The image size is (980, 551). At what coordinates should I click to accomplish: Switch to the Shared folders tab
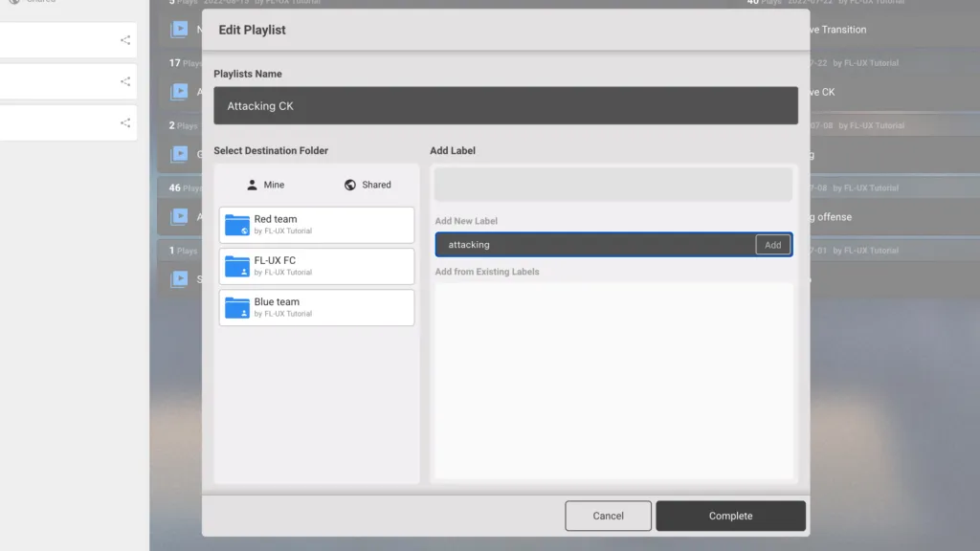pyautogui.click(x=367, y=185)
